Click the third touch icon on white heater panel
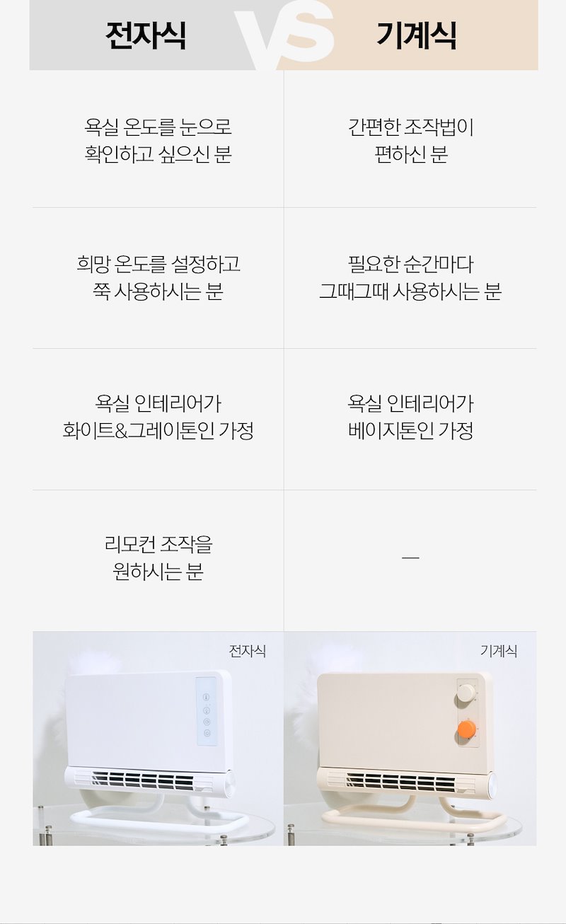The width and height of the screenshot is (566, 924). [x=207, y=722]
